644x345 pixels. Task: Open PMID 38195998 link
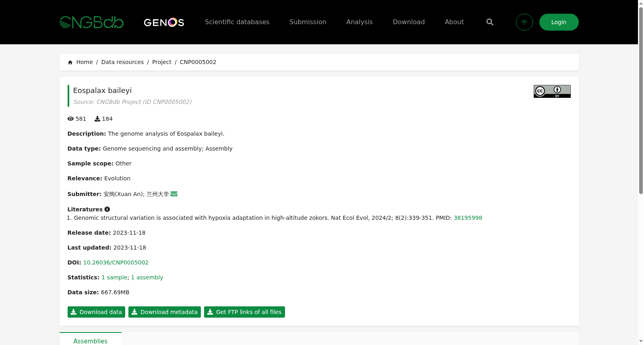point(468,218)
